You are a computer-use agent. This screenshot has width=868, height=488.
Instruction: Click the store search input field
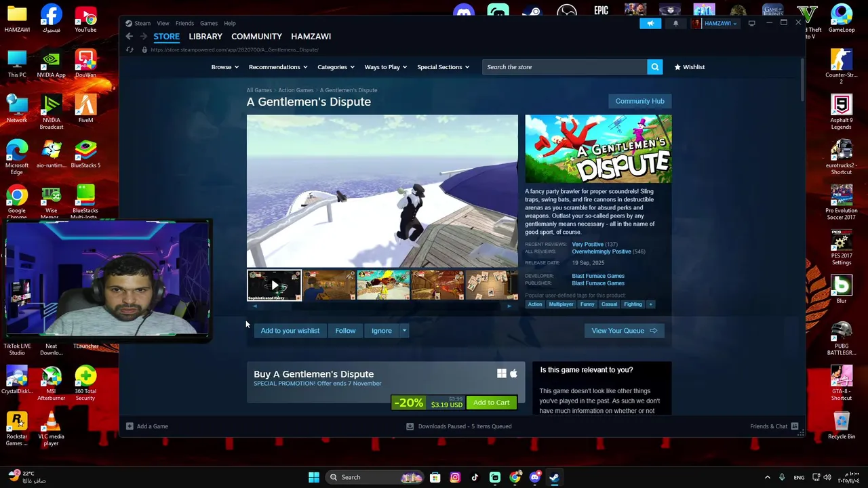click(x=564, y=67)
